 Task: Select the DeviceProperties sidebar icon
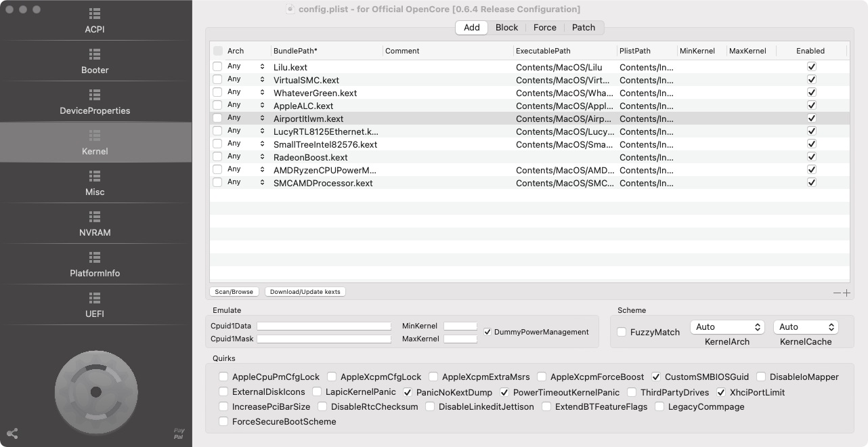pos(95,95)
